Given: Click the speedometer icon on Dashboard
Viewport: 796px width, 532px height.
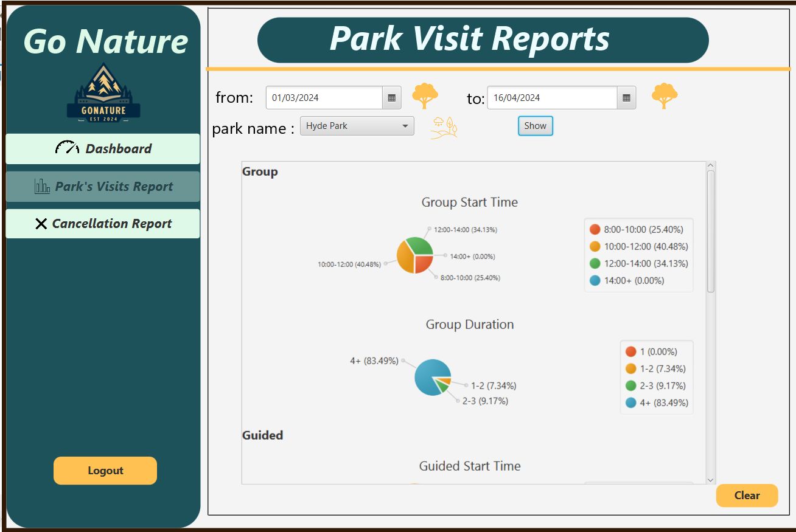Looking at the screenshot, I should pos(67,148).
